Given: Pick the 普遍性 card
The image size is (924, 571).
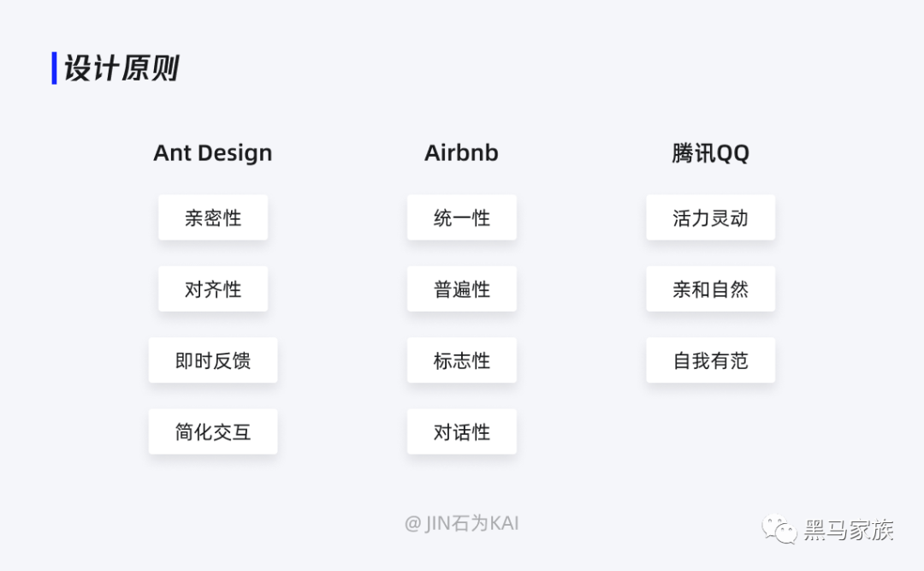Looking at the screenshot, I should click(x=461, y=289).
